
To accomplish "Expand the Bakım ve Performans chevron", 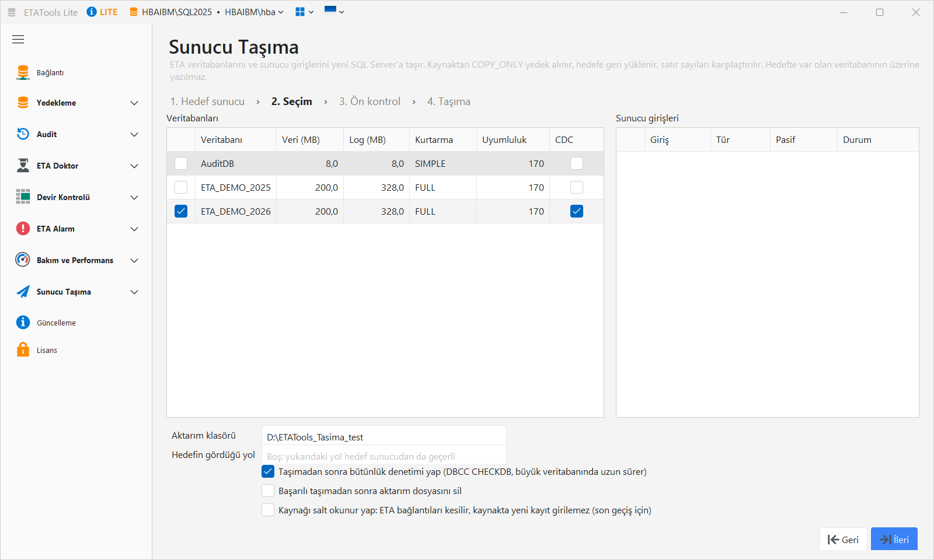I will pos(134,261).
